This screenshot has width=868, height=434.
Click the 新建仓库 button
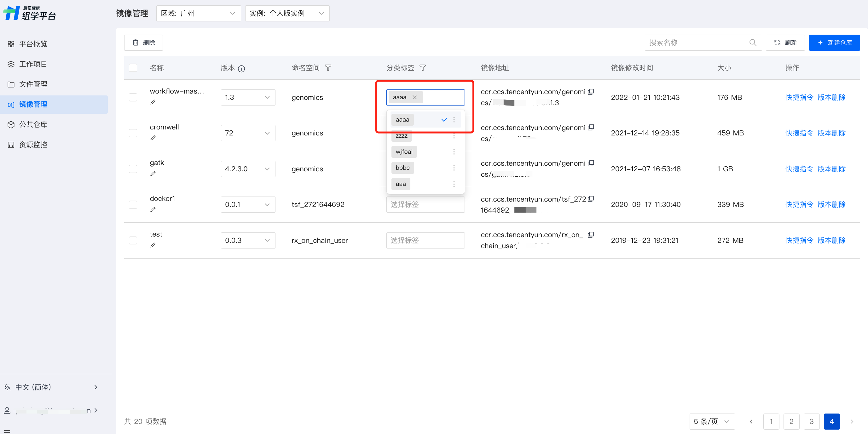point(834,43)
